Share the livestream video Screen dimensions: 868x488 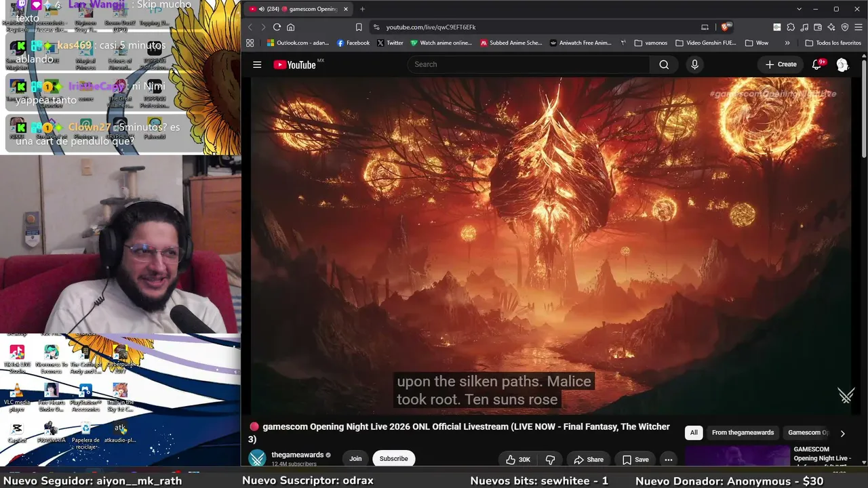point(588,460)
